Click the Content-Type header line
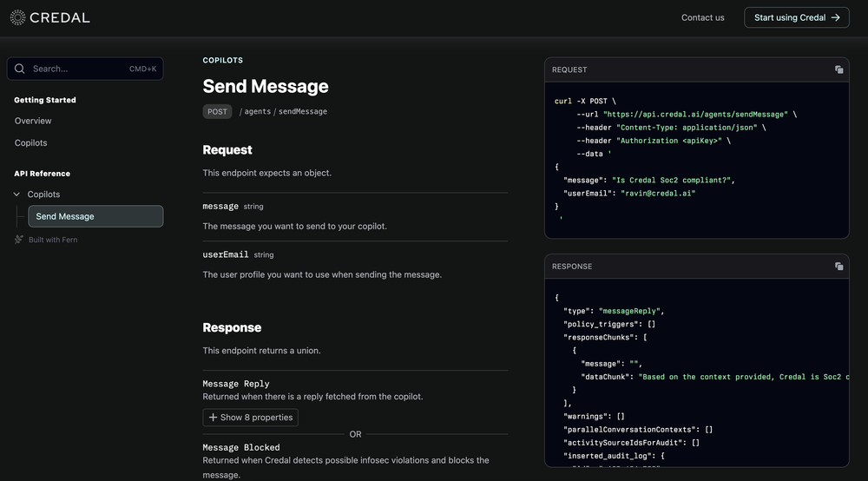This screenshot has width=868, height=481. pos(671,128)
